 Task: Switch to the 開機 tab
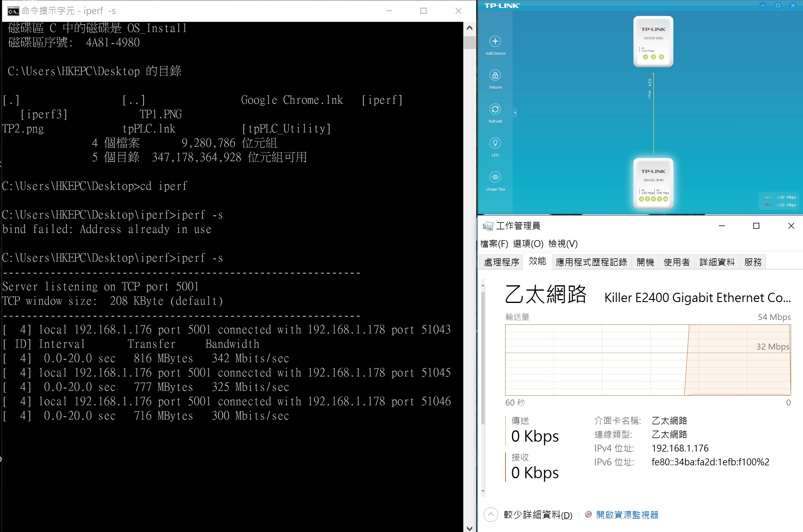[645, 262]
